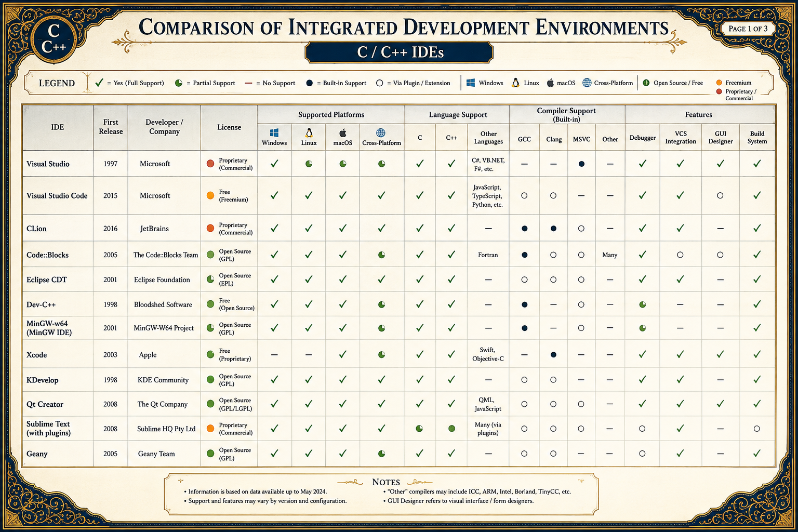Click CLion's GCC built-in support dot
The height and width of the screenshot is (532, 798).
coord(524,229)
